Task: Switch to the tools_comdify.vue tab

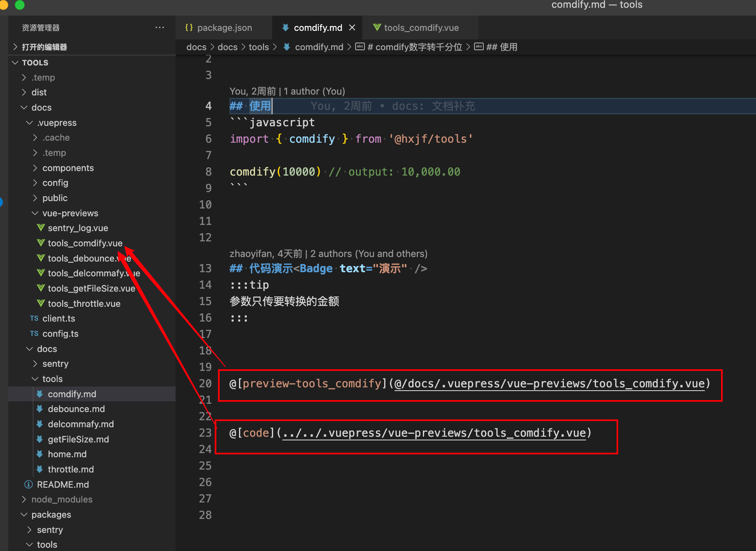Action: tap(421, 28)
